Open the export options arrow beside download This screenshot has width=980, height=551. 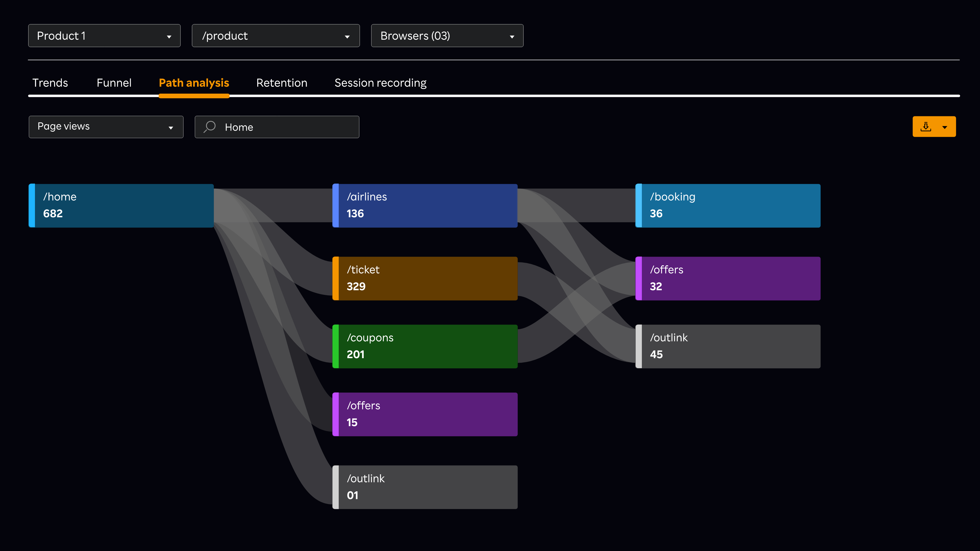tap(945, 127)
